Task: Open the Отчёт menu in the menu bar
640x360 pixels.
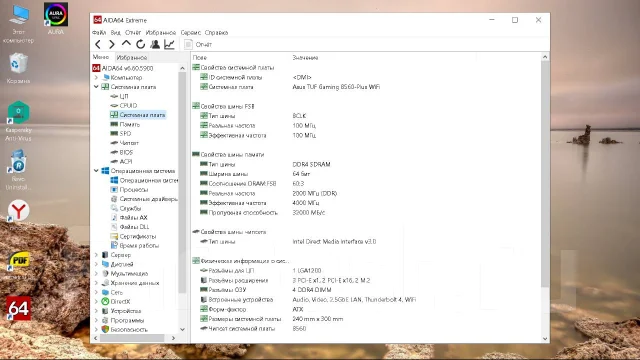Action: tap(133, 32)
